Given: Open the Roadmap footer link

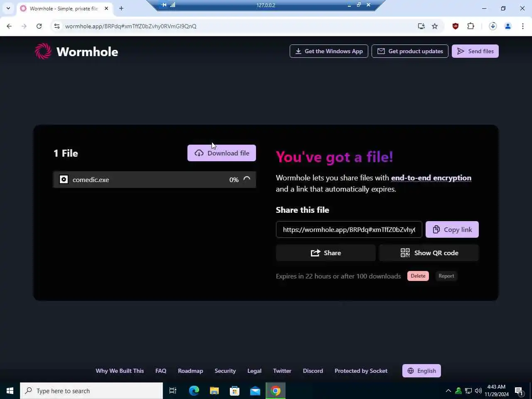Looking at the screenshot, I should [190, 371].
